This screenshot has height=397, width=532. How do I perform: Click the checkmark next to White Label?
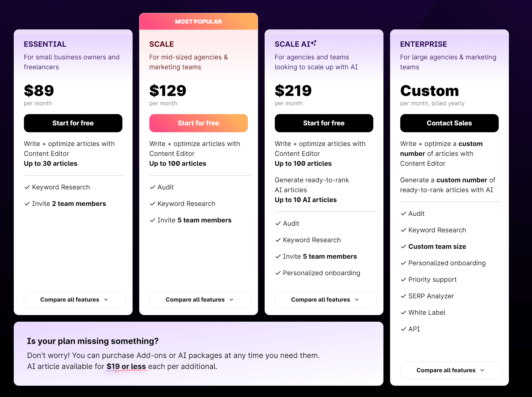(403, 313)
